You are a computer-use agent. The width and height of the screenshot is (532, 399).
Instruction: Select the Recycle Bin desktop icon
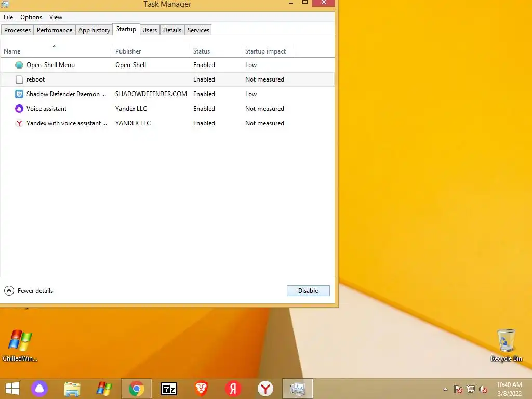(x=506, y=345)
